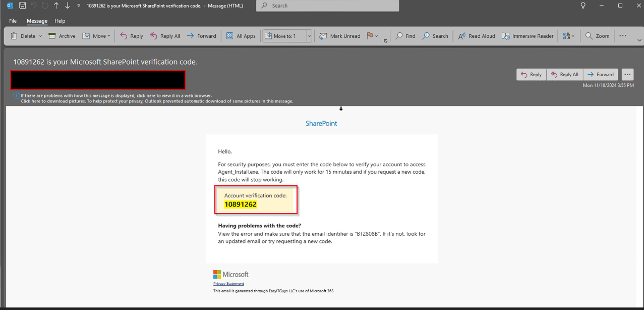Go to previous item with up arrow
This screenshot has width=644, height=310.
pos(56,6)
